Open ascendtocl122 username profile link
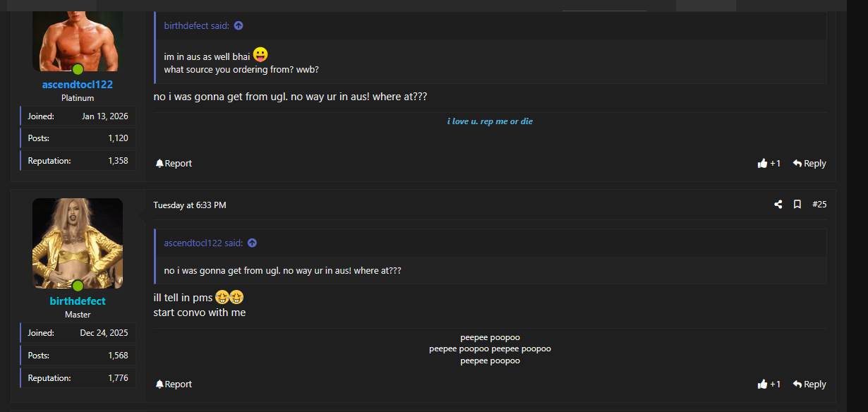This screenshot has height=412, width=868. pos(78,85)
